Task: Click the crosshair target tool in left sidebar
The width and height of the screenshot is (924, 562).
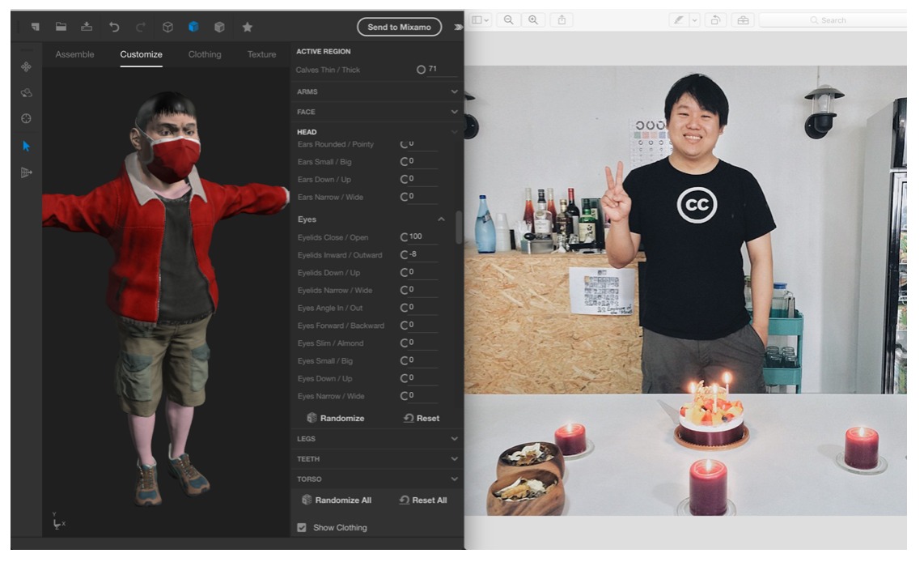Action: click(x=26, y=118)
